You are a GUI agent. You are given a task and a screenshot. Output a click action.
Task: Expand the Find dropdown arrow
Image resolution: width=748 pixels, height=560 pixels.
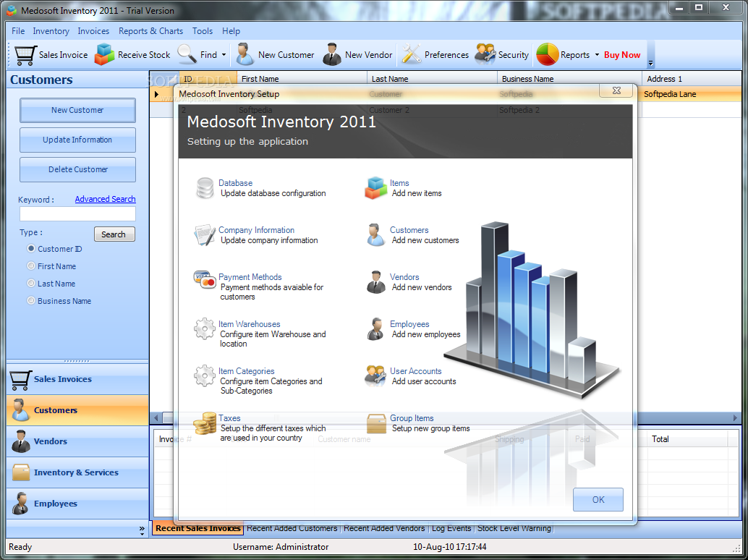224,55
